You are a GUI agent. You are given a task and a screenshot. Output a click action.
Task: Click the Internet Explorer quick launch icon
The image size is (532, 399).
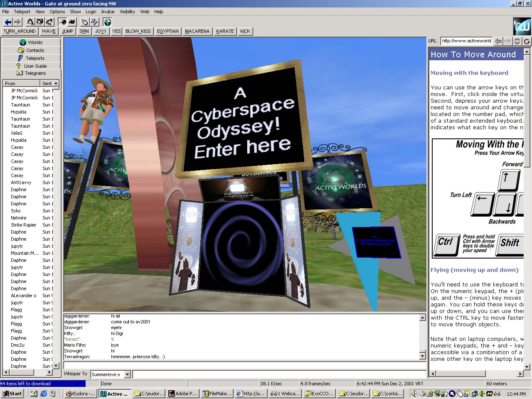coord(44,394)
